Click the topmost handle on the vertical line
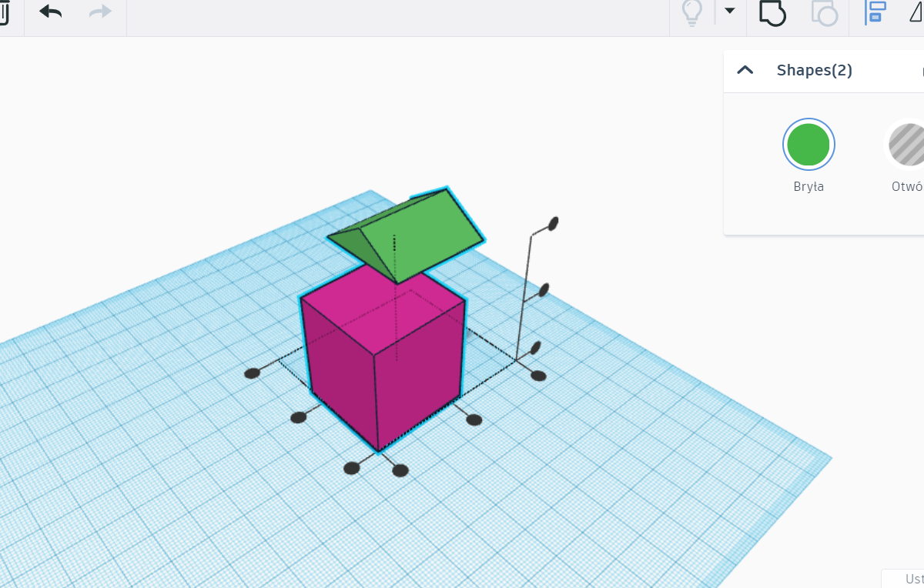 pos(553,224)
